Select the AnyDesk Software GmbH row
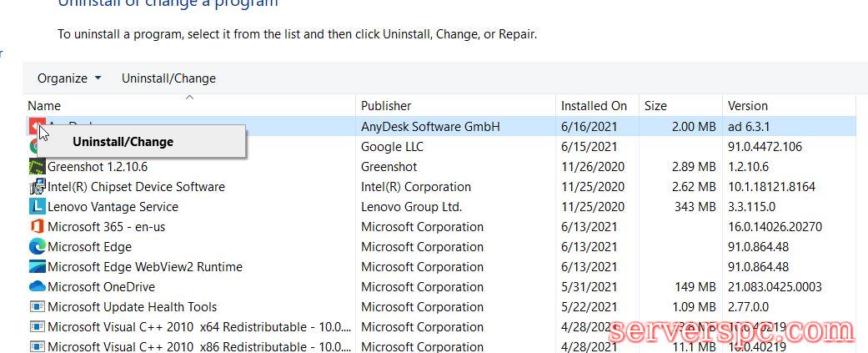The height and width of the screenshot is (353, 868). pyautogui.click(x=430, y=127)
